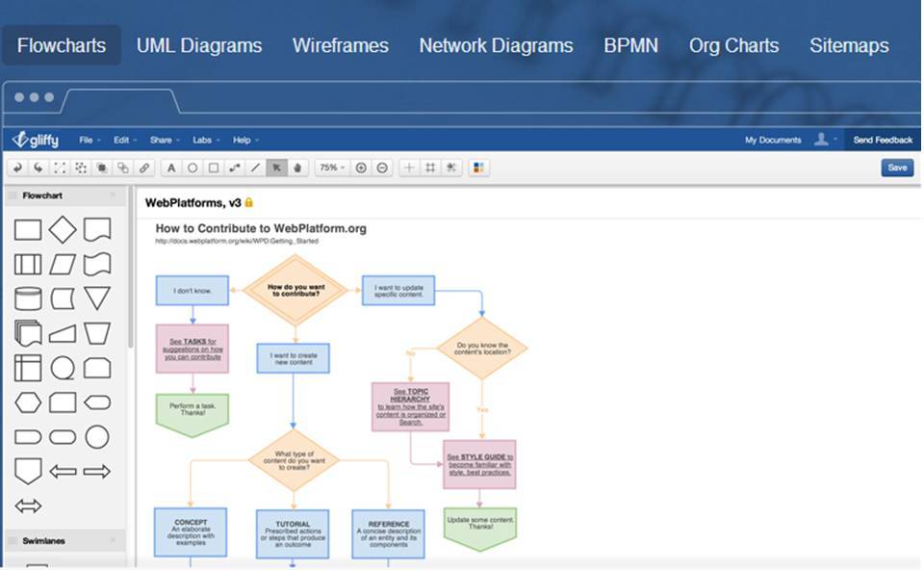Toggle snap to grid button
Screen dimensions: 924x570
coord(451,168)
